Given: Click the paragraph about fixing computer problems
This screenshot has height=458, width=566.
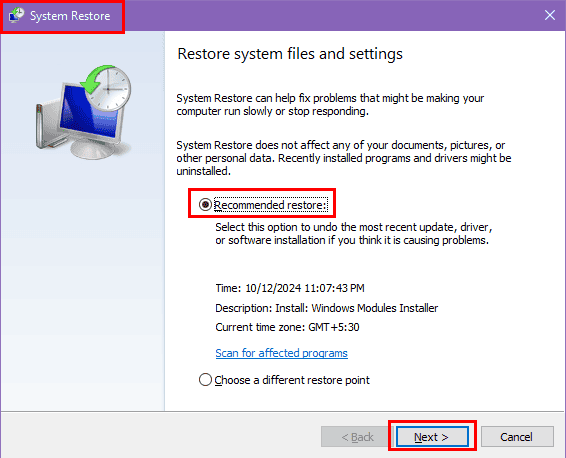Looking at the screenshot, I should 330,105.
